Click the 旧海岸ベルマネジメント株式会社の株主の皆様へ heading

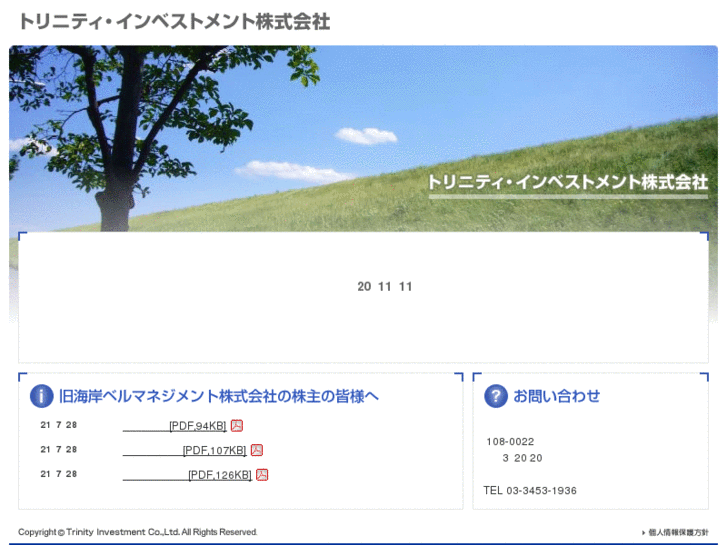pyautogui.click(x=218, y=396)
